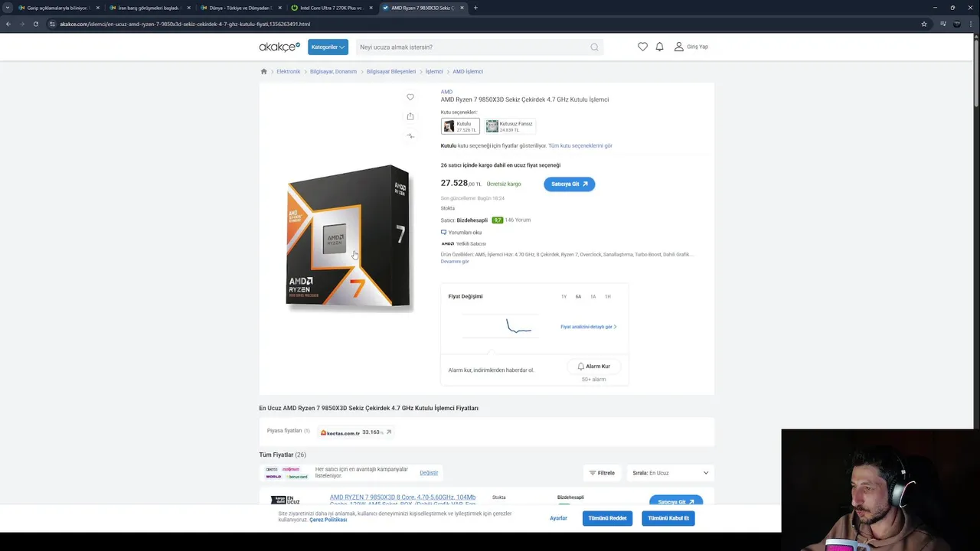Open Tüm kutu seçeneklerini gör link
This screenshot has height=551, width=980.
pos(580,145)
